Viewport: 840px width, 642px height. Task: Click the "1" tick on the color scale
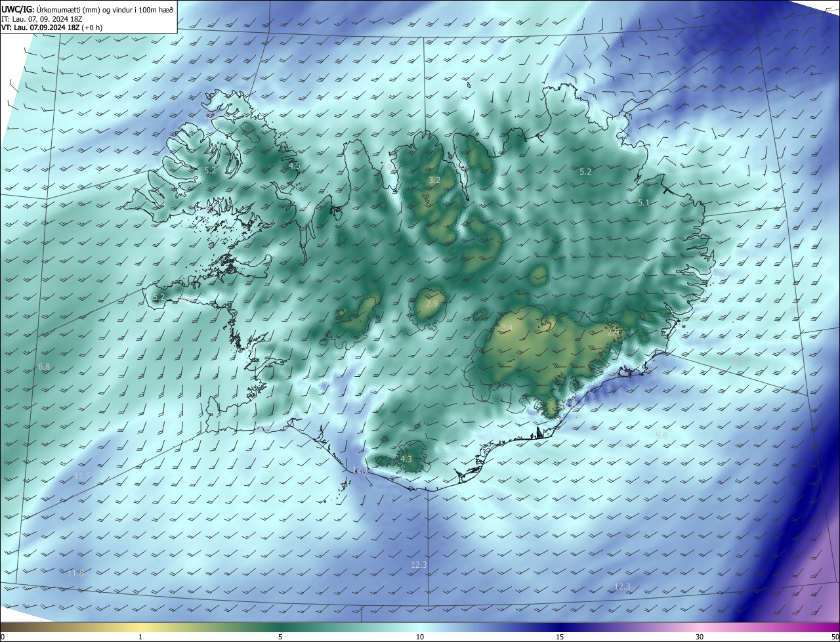140,637
